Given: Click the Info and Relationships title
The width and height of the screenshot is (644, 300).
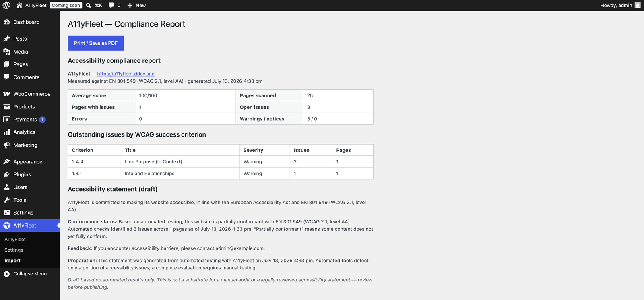Looking at the screenshot, I should pos(150,174).
